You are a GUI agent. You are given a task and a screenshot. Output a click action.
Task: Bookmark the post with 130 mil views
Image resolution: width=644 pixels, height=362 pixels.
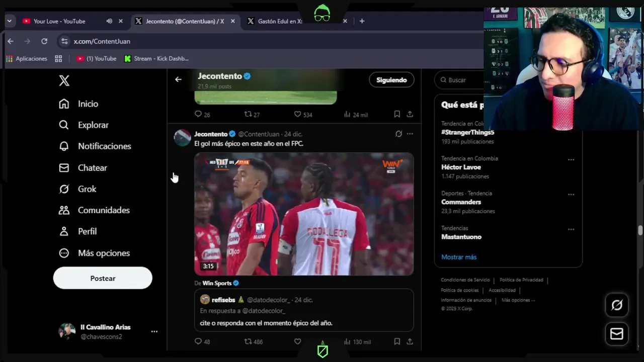tap(397, 341)
